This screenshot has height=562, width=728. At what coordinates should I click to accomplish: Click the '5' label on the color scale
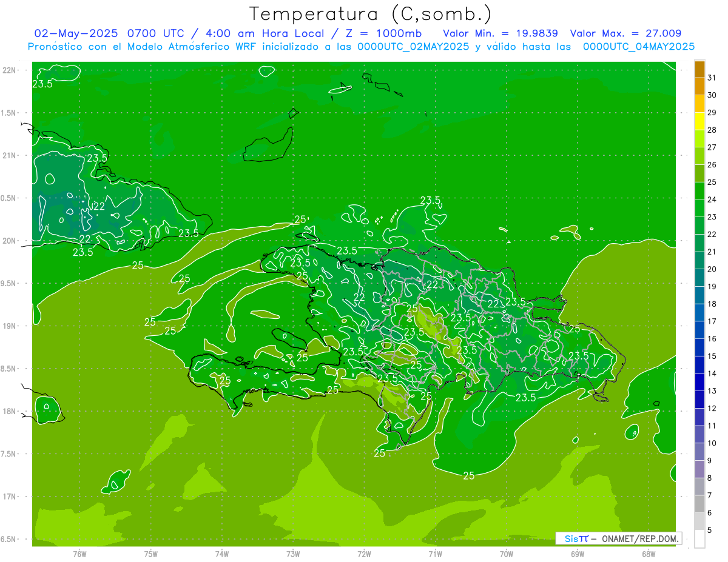click(710, 530)
